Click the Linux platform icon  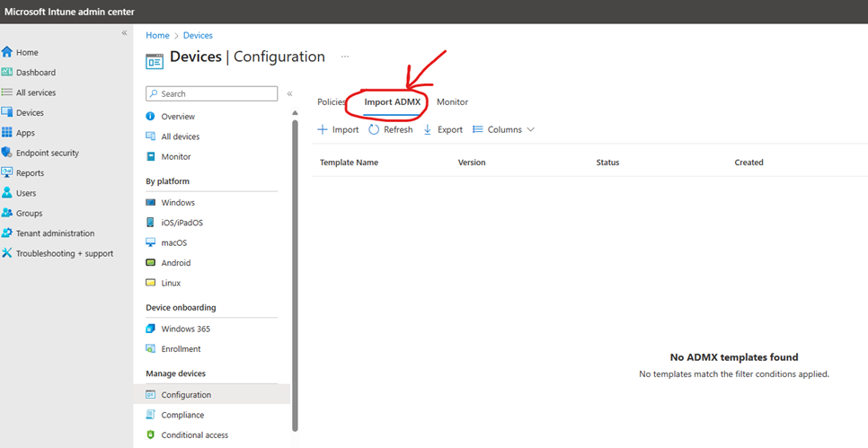click(150, 283)
